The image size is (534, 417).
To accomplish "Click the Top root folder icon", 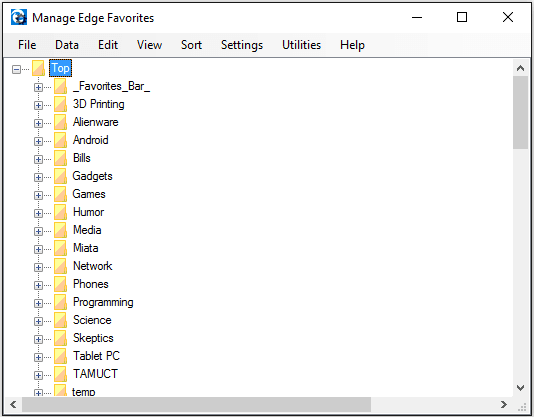I will 38,68.
